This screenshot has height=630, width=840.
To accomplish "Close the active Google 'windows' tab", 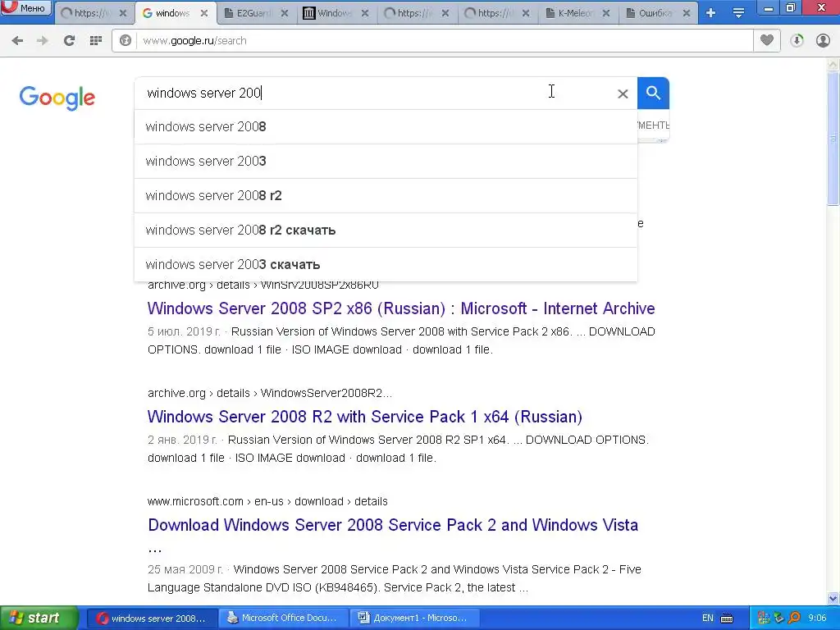I will click(204, 13).
